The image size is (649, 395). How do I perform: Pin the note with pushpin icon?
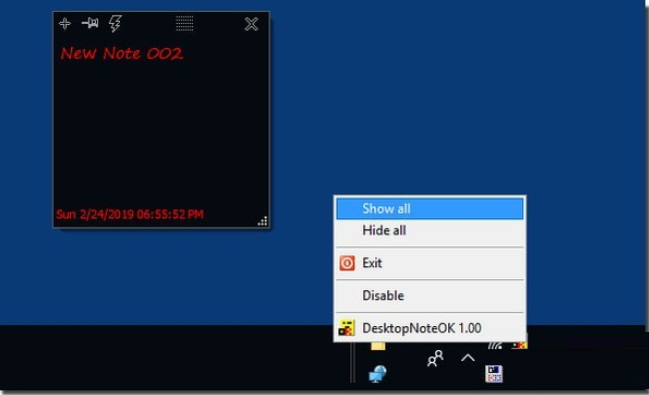[x=90, y=23]
